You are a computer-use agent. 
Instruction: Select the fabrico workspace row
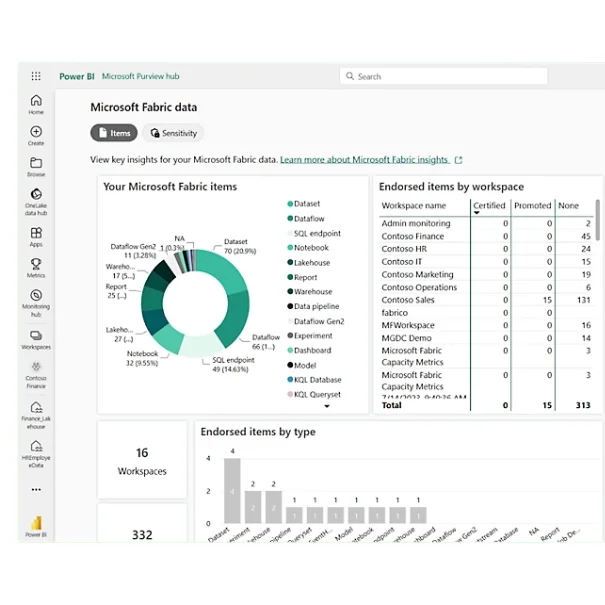coord(486,313)
